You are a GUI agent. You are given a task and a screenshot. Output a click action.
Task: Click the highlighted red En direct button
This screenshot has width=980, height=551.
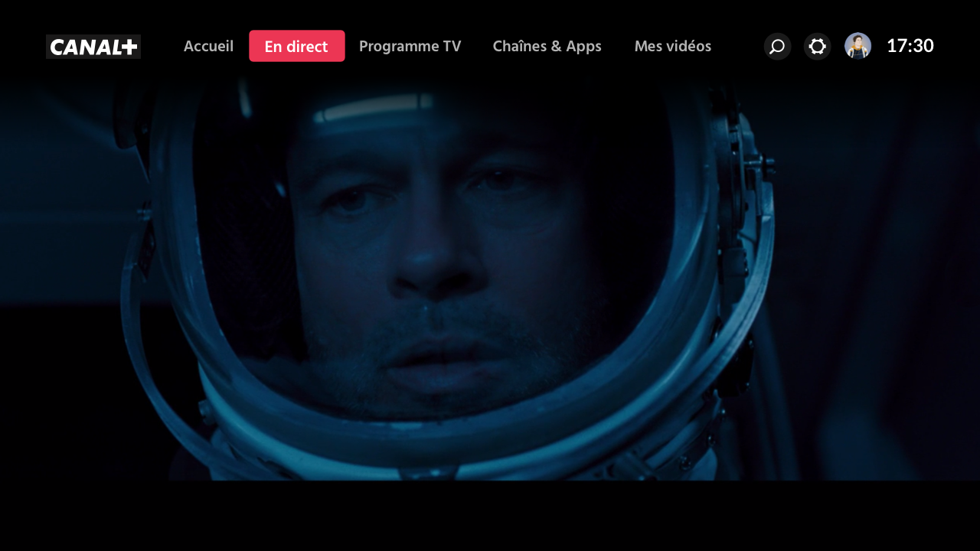point(296,47)
